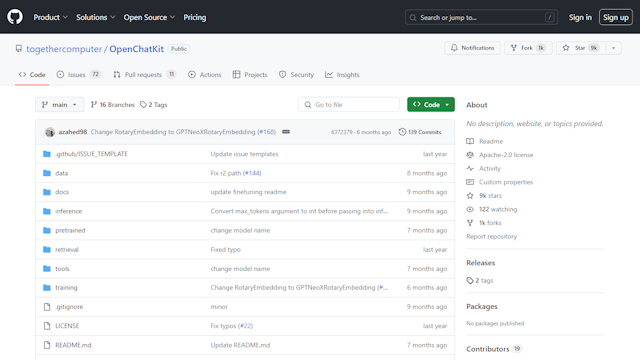640x360 pixels.
Task: Click Sign in
Action: click(580, 17)
